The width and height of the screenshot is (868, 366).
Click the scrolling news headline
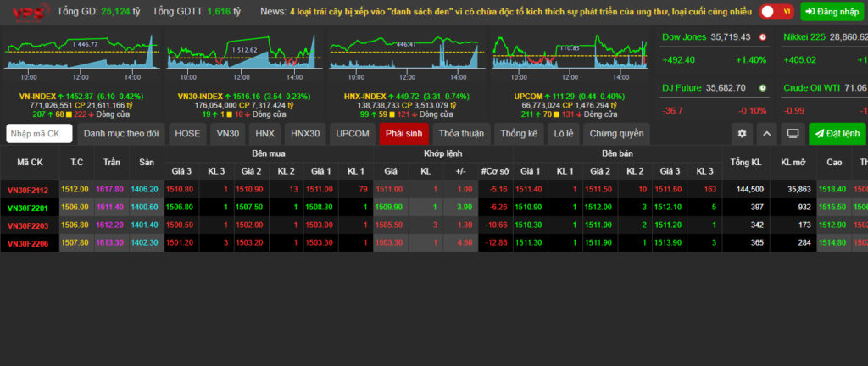tap(521, 11)
